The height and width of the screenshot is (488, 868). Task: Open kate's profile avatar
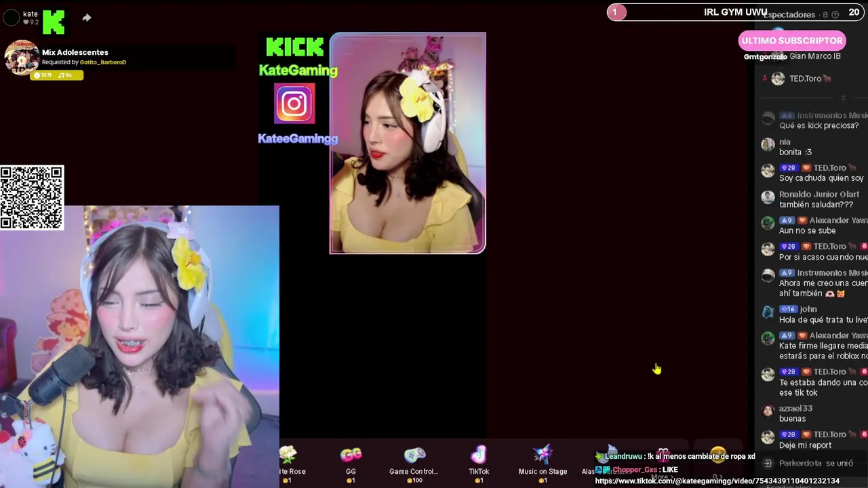[11, 18]
